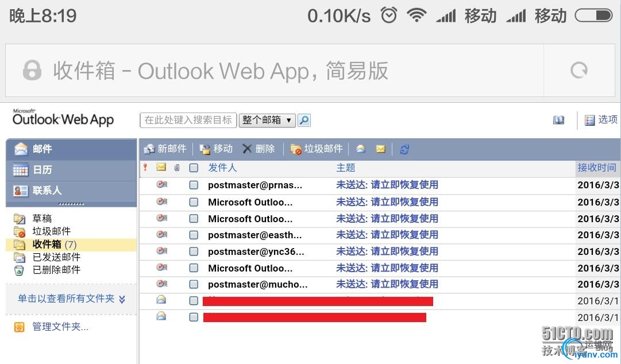Open the 未送达 subject link from postmaster@prnas...
The width and height of the screenshot is (621, 364).
coord(387,185)
